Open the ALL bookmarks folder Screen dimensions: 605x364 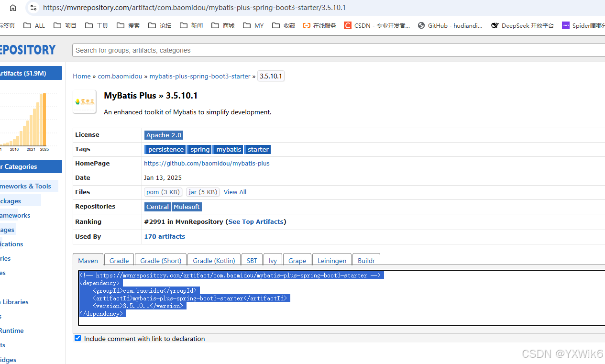(x=34, y=26)
